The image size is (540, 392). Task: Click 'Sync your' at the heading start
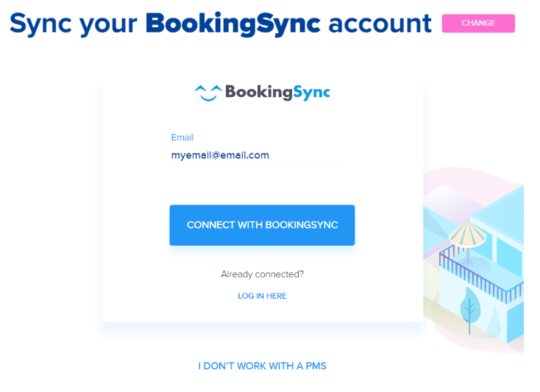73,24
